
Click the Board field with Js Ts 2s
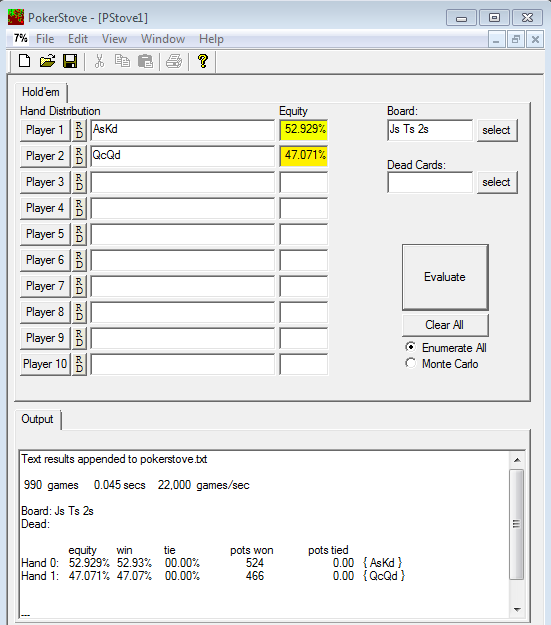click(430, 130)
